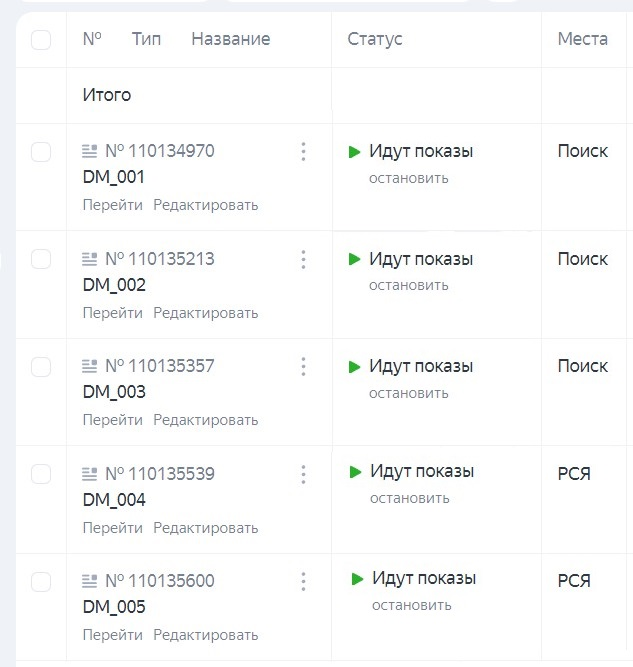Click Редактировать under campaign DM_003
This screenshot has width=633, height=667.
click(x=205, y=420)
